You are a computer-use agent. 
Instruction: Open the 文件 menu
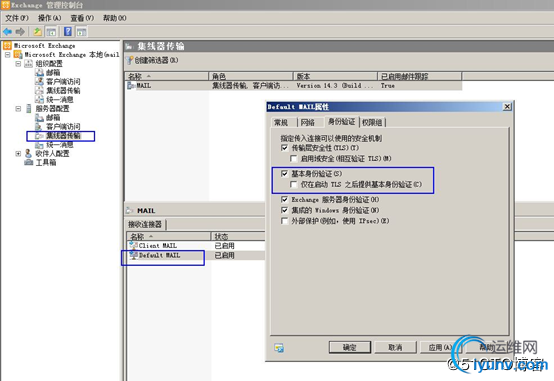tap(17, 18)
